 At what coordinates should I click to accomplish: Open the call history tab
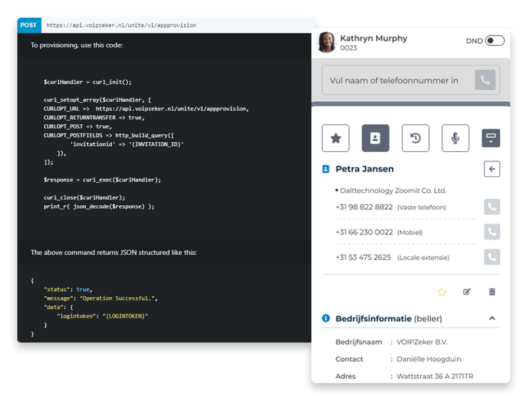coord(415,138)
